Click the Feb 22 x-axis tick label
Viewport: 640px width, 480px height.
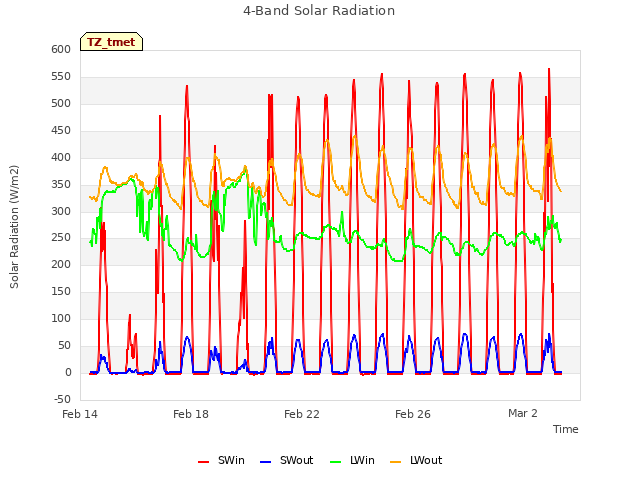coord(302,414)
